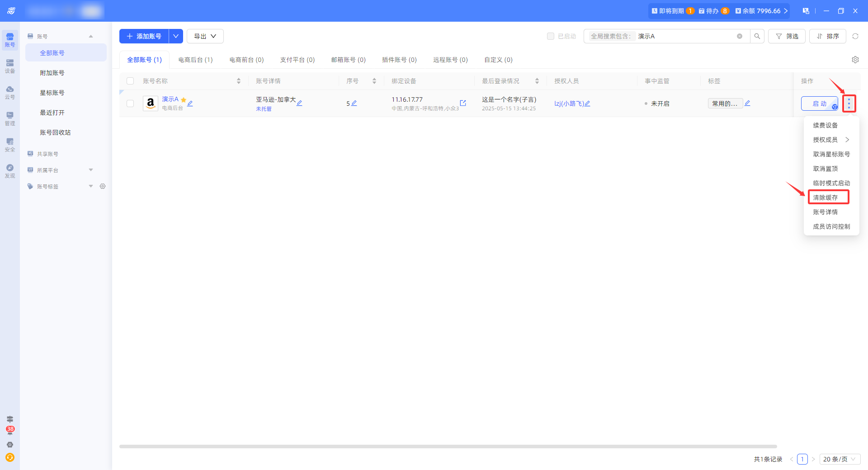Screen dimensions: 868x470
Task: Expand the 添加账号 dropdown arrow
Action: pyautogui.click(x=176, y=36)
